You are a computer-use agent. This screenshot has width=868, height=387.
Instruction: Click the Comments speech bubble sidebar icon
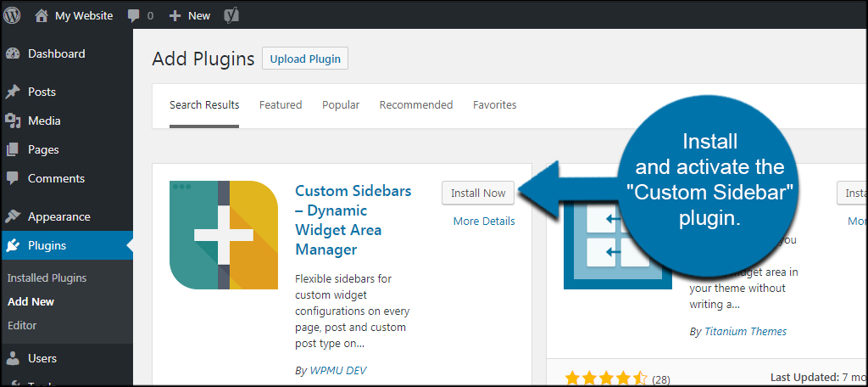[x=13, y=178]
